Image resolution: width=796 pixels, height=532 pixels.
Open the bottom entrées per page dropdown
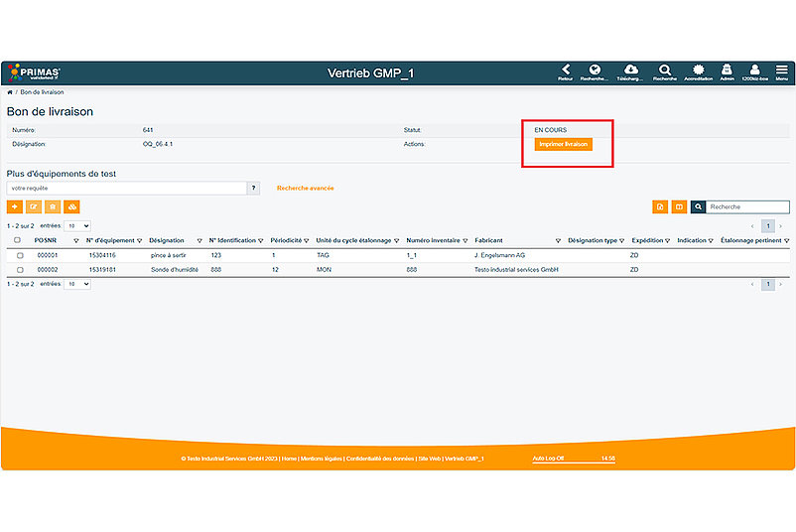coord(77,284)
